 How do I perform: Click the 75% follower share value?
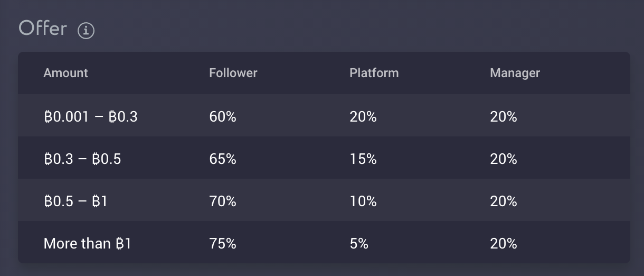pyautogui.click(x=223, y=243)
